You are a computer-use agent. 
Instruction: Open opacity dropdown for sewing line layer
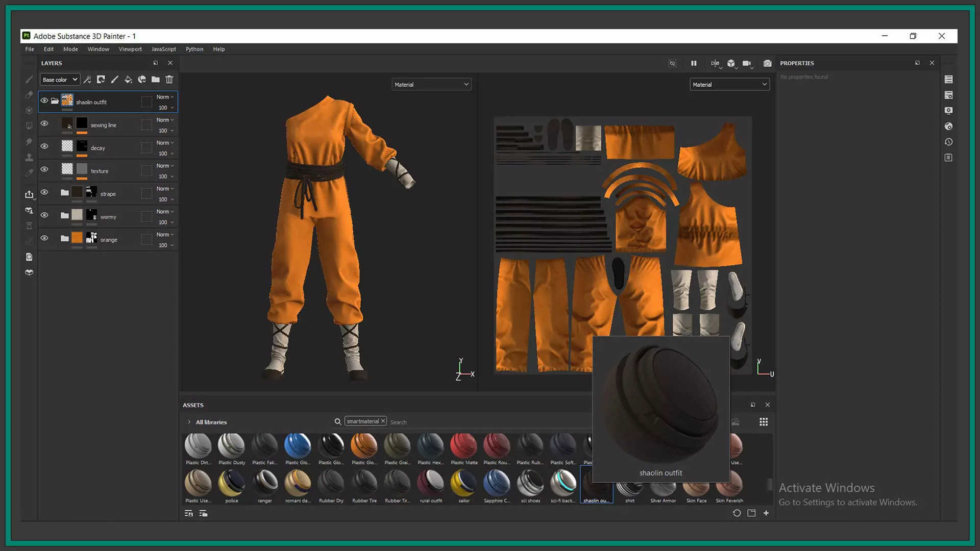click(x=166, y=131)
